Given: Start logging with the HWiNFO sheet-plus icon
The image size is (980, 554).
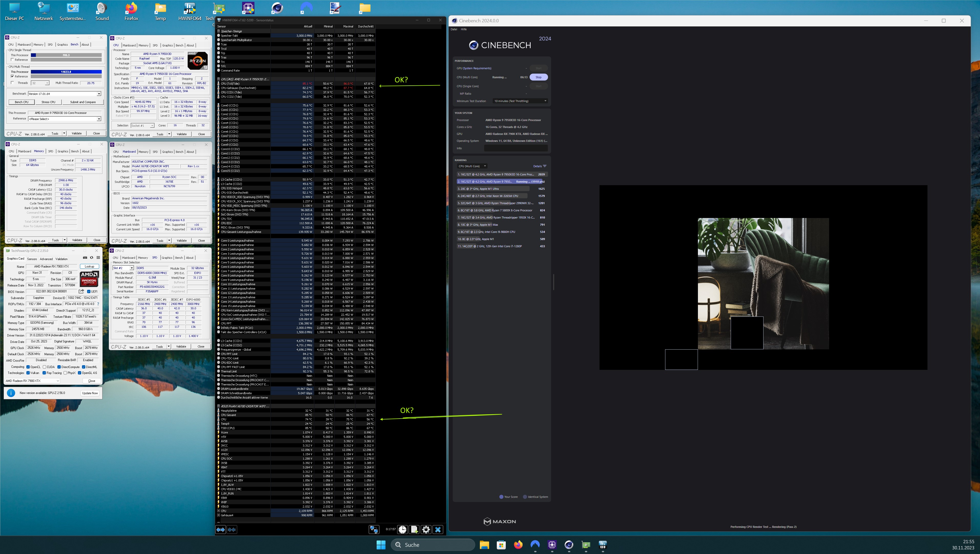Looking at the screenshot, I should tap(414, 530).
